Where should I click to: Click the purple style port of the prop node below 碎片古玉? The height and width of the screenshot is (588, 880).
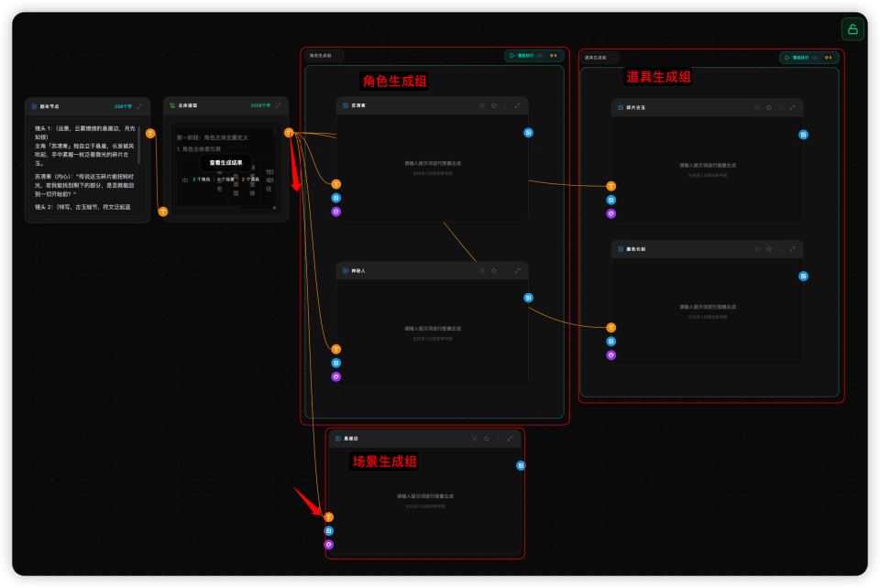(610, 354)
